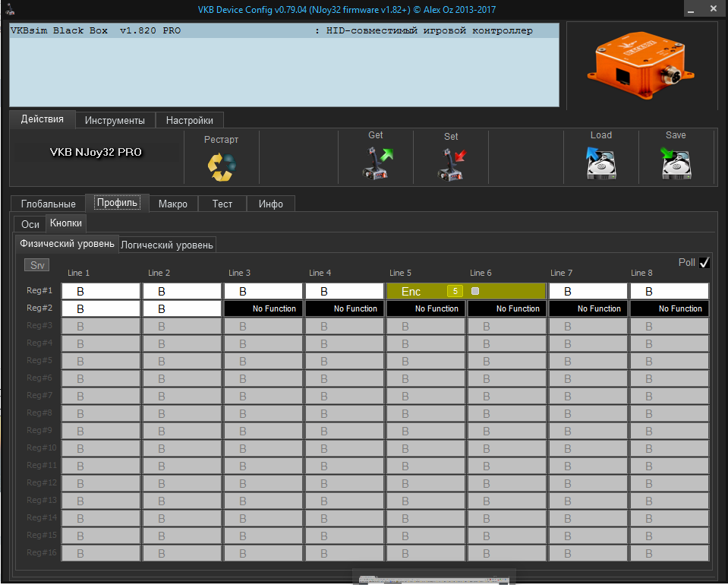
Task: Click the Line 5 column header
Action: 400,274
